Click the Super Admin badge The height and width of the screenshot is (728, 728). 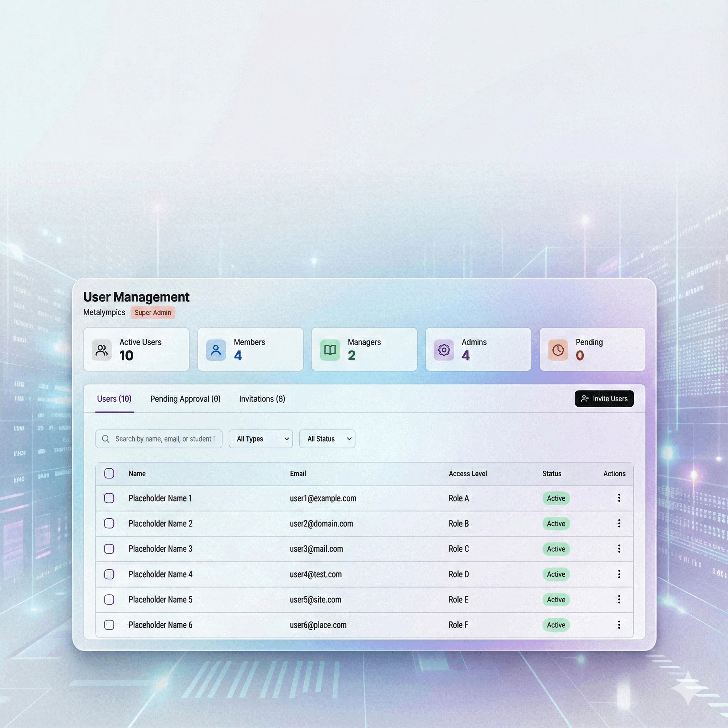152,312
